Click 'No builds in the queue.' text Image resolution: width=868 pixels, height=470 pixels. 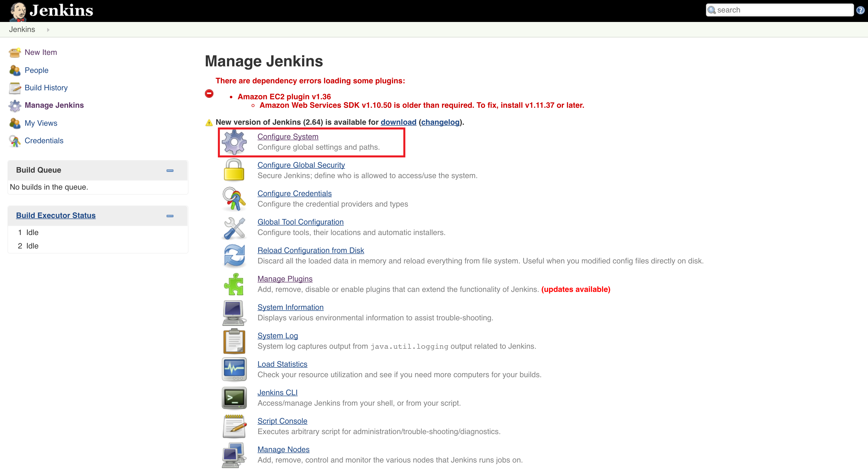tap(49, 187)
